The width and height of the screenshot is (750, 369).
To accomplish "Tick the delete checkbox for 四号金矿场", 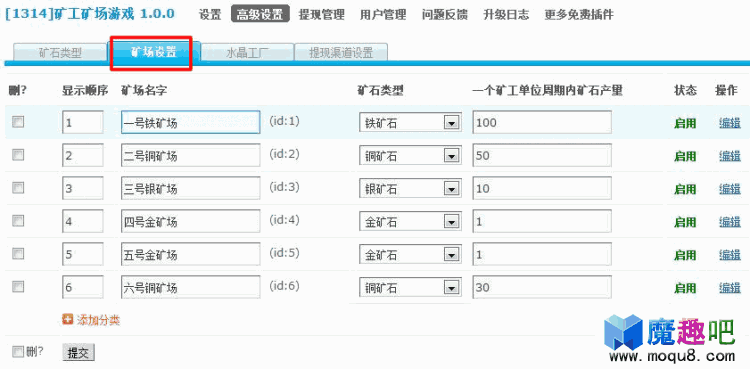I will click(x=18, y=221).
